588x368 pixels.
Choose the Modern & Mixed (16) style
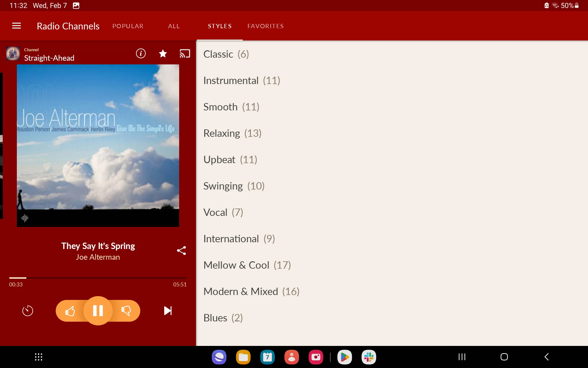(392, 292)
